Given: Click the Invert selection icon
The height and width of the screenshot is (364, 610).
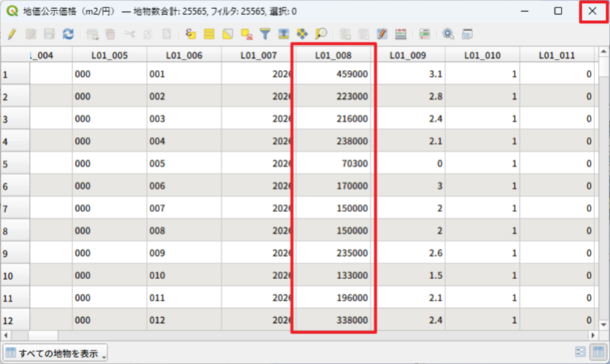Looking at the screenshot, I should click(x=228, y=34).
